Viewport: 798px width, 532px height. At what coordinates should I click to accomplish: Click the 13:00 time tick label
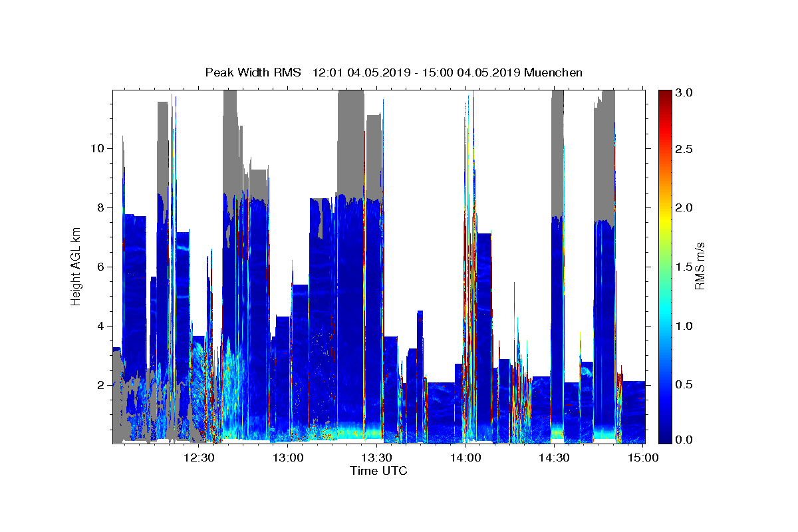coord(289,458)
